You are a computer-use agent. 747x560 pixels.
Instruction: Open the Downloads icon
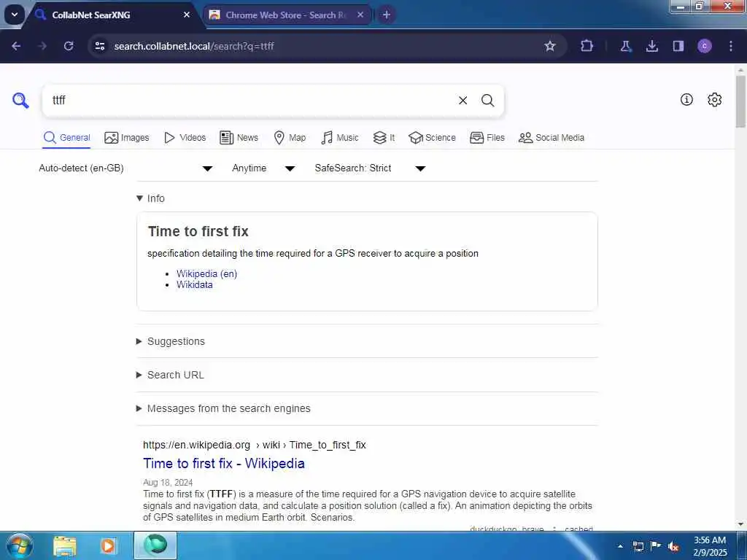point(651,46)
